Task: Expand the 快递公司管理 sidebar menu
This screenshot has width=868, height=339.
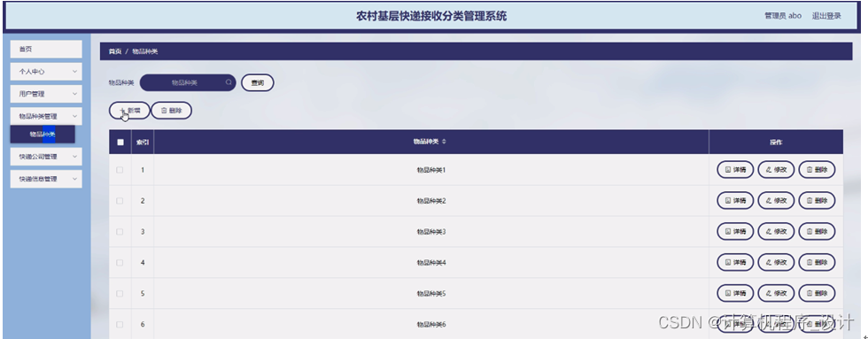Action: tap(46, 157)
